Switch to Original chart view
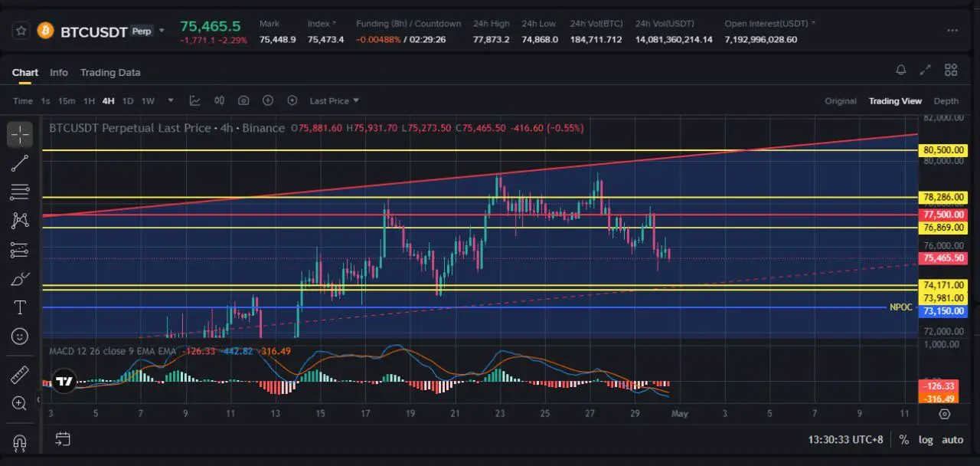 [841, 101]
